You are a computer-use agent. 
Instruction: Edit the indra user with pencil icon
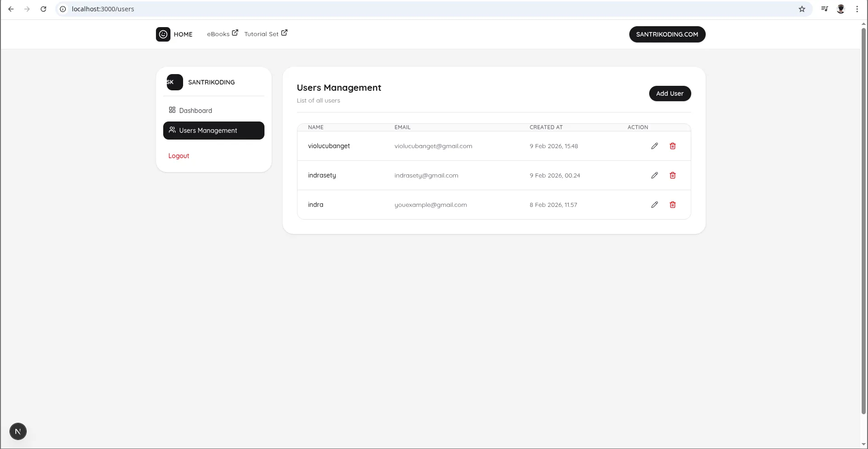pyautogui.click(x=654, y=205)
